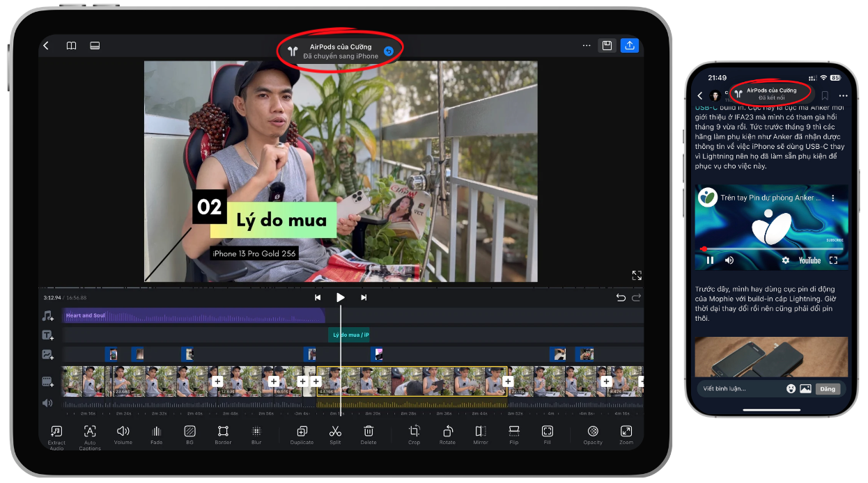Viewport: 868px width, 483px height.
Task: Select the Heart and Soul audio clip
Action: point(194,316)
